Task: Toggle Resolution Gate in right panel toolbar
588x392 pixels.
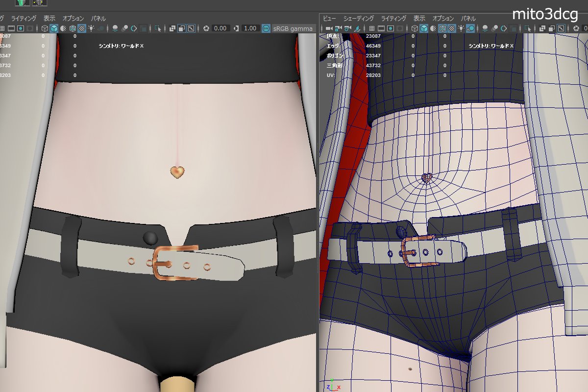Action: coord(391,28)
